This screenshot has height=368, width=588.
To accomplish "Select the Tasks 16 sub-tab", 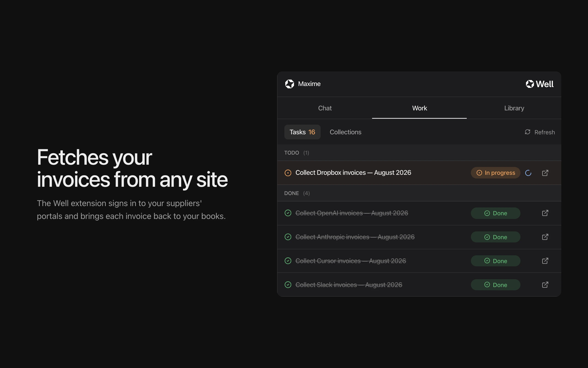I will (302, 132).
